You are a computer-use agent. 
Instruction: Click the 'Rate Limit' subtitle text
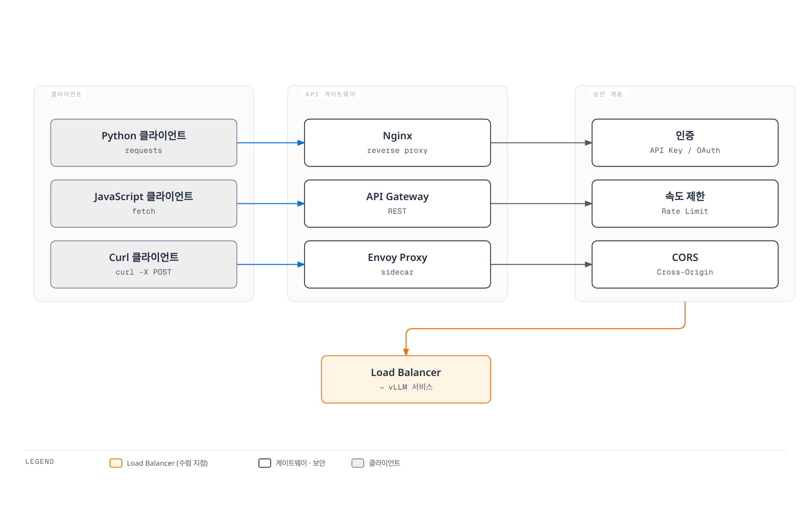(x=685, y=211)
